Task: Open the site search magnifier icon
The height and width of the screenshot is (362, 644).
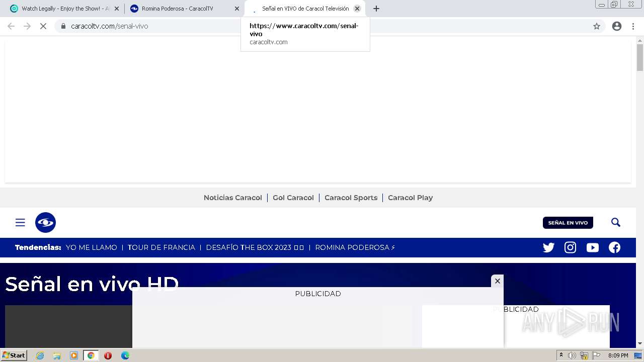Action: (616, 222)
